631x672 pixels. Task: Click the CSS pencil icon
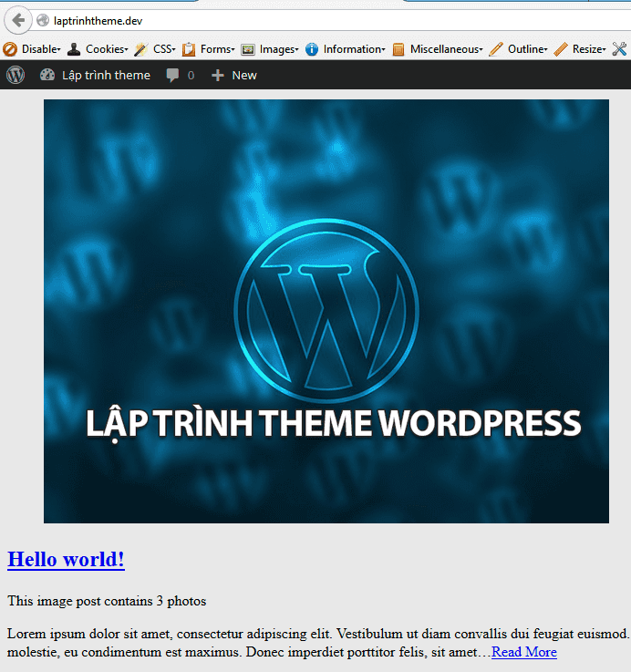coord(140,49)
